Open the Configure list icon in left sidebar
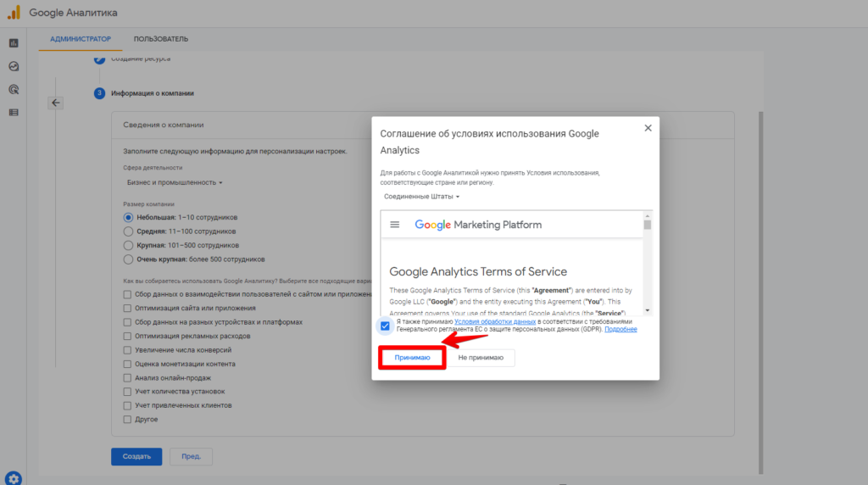 [14, 113]
